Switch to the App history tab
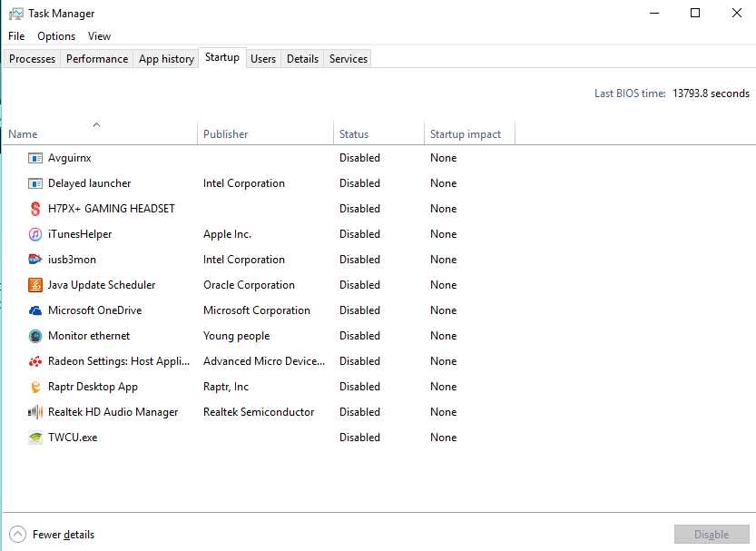Screen dimensions: 756x551 [x=166, y=59]
